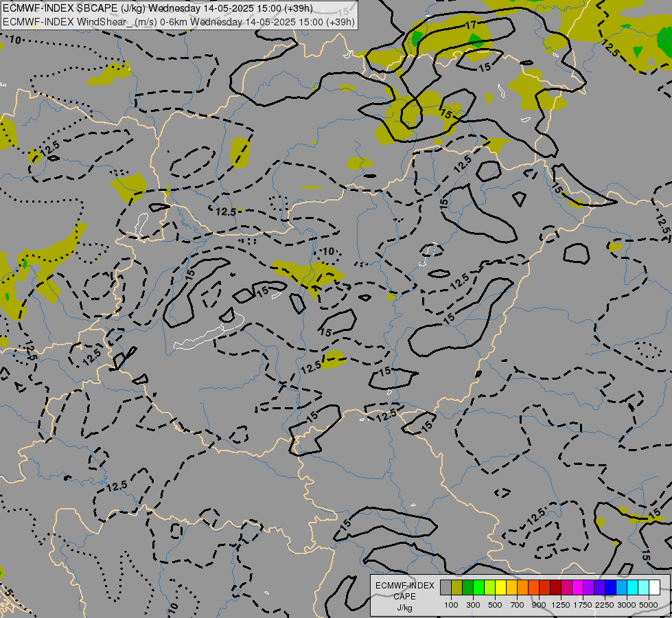Viewport: 672px width, 618px height.
Task: Pick the pure yellow legend swatch
Action: (500, 587)
